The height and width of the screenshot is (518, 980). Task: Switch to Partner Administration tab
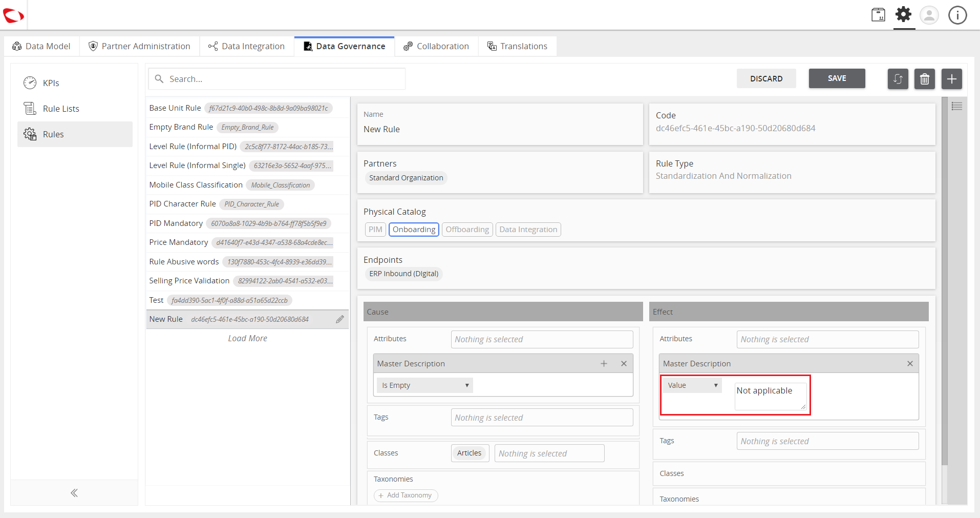[x=139, y=46]
